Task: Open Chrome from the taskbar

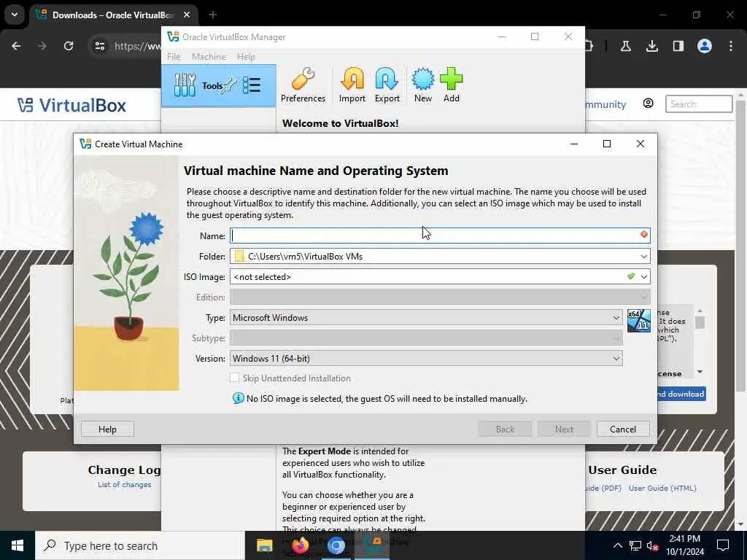Action: tap(336, 545)
